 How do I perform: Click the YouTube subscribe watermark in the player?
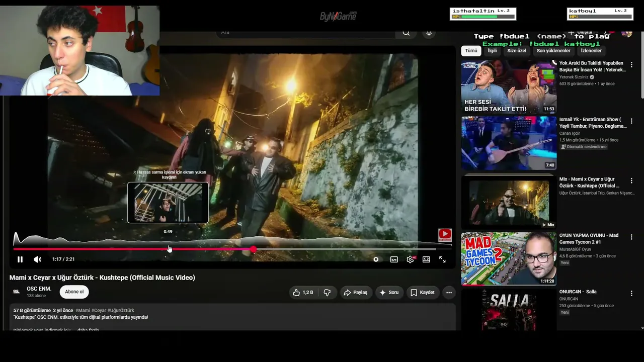point(445,235)
